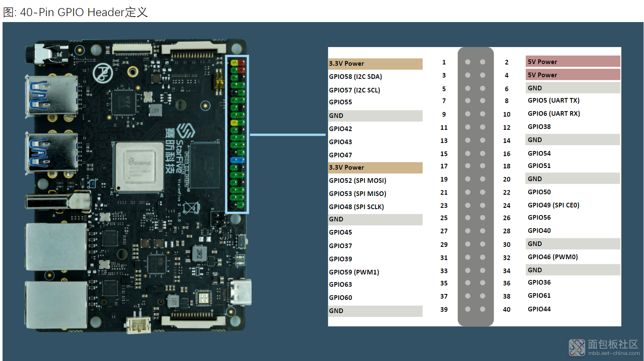Click the lower Ethernet port on the board

click(56, 305)
